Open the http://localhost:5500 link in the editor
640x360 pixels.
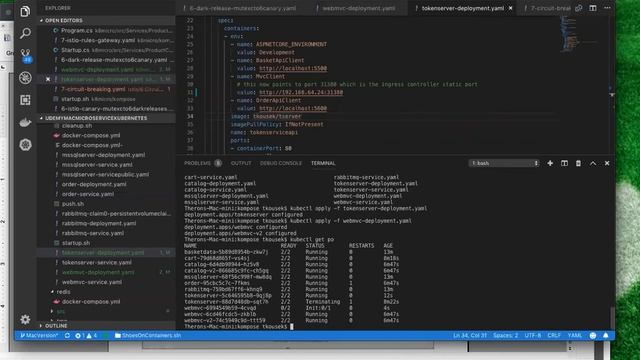pos(293,69)
